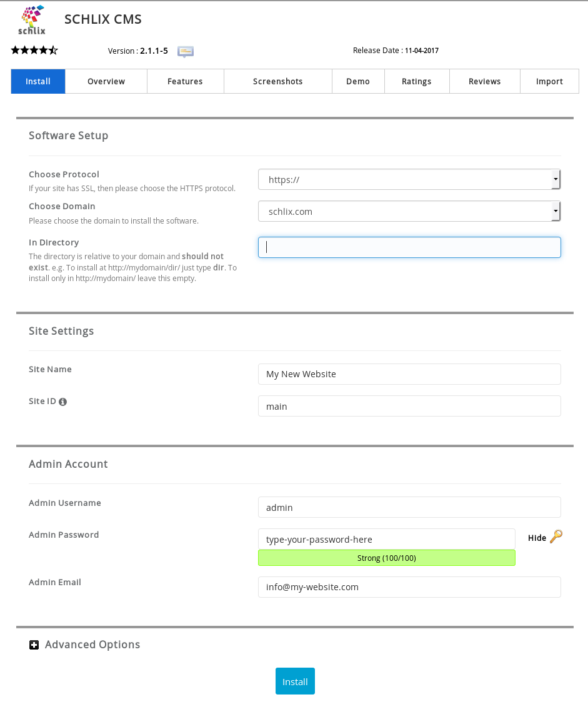Open the Choose Protocol dropdown
This screenshot has width=588, height=702.
409,180
